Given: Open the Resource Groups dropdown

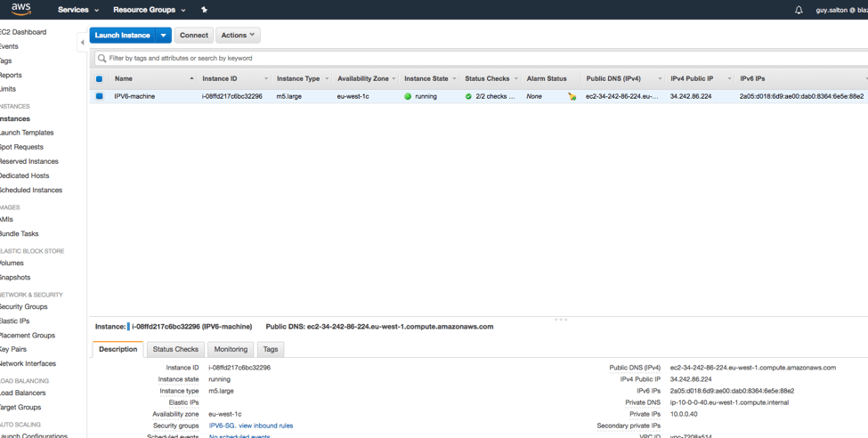Looking at the screenshot, I should tap(150, 10).
